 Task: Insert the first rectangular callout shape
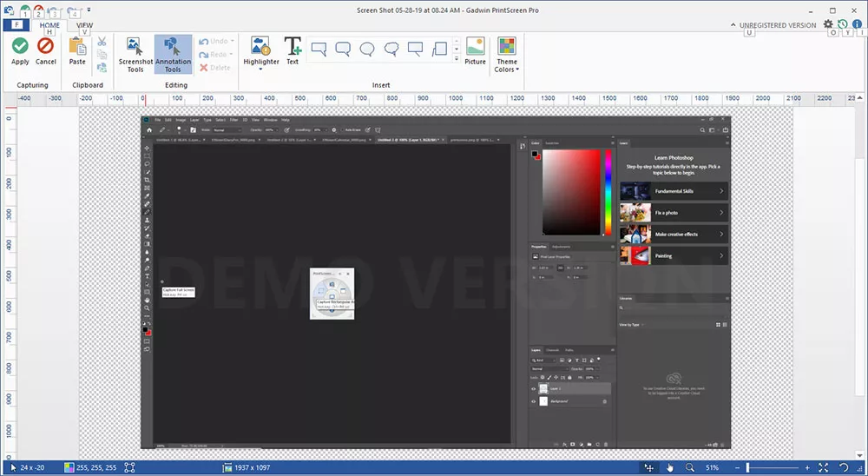point(319,49)
